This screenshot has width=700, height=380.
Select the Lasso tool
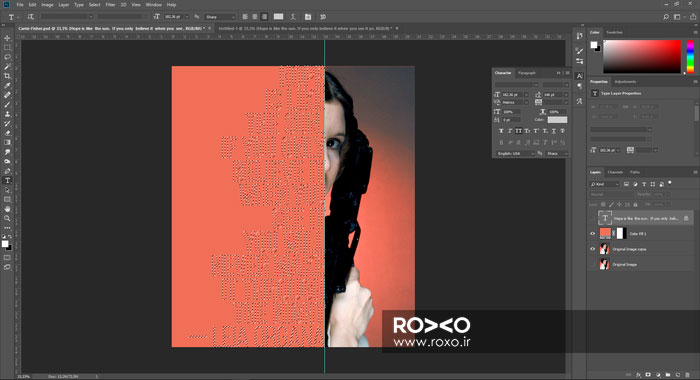[x=7, y=57]
